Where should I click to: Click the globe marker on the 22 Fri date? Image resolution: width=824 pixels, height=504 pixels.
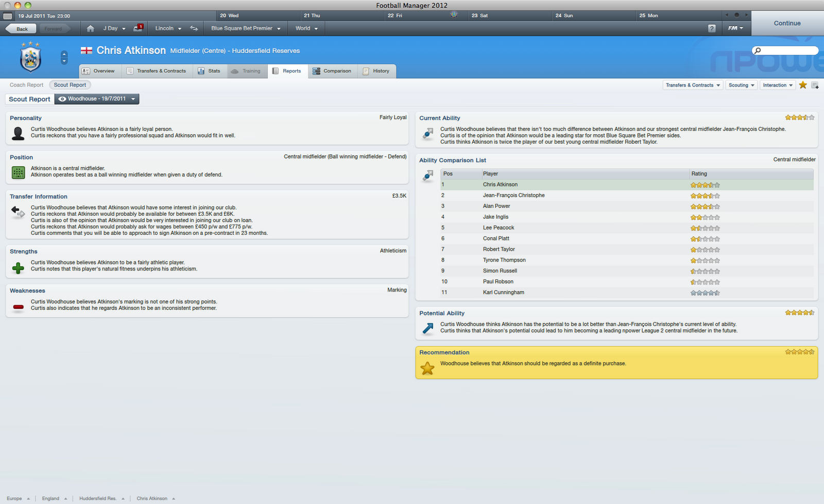(454, 14)
